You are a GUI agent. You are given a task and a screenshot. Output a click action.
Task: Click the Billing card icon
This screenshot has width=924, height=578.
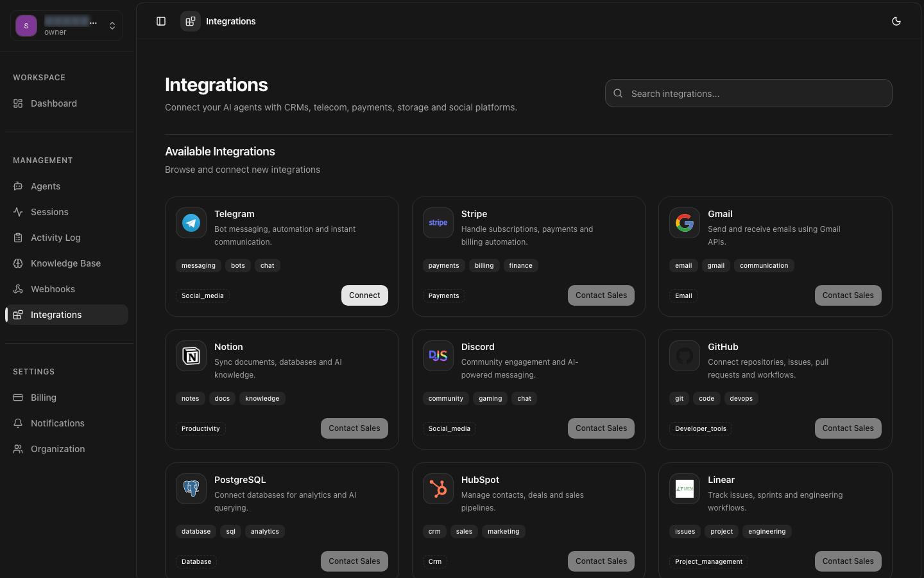pyautogui.click(x=18, y=398)
